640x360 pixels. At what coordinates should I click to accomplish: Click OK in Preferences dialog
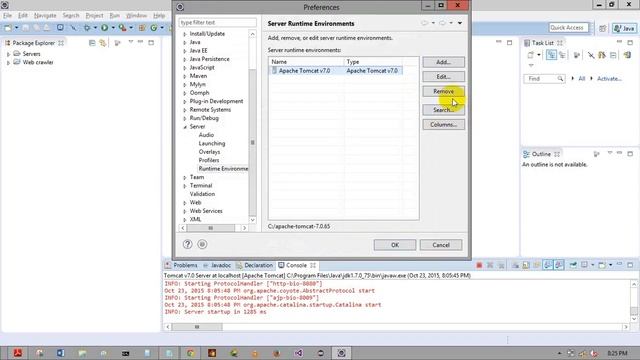point(395,245)
